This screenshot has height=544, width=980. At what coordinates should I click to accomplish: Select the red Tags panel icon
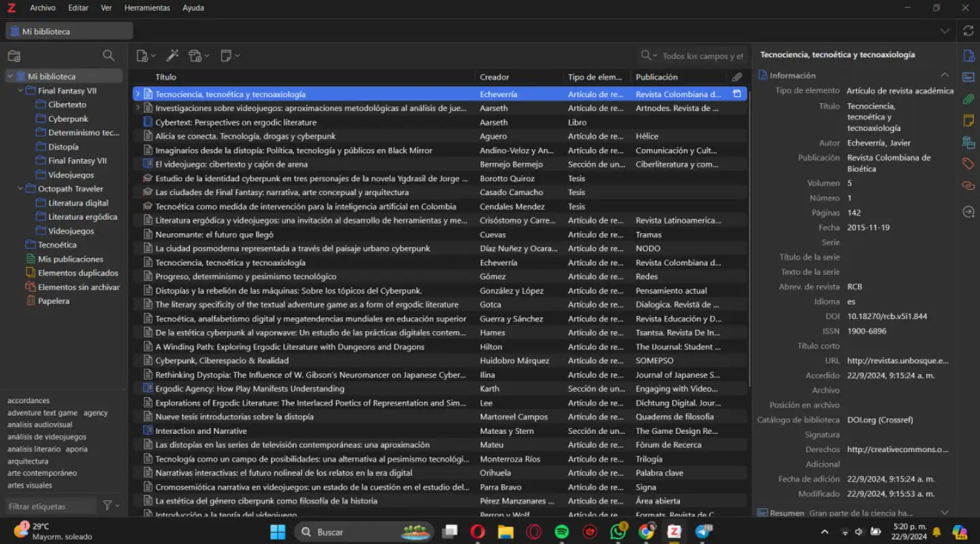coord(968,163)
